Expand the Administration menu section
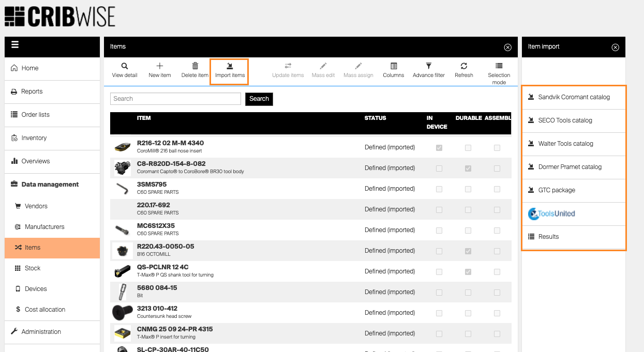 coord(41,332)
